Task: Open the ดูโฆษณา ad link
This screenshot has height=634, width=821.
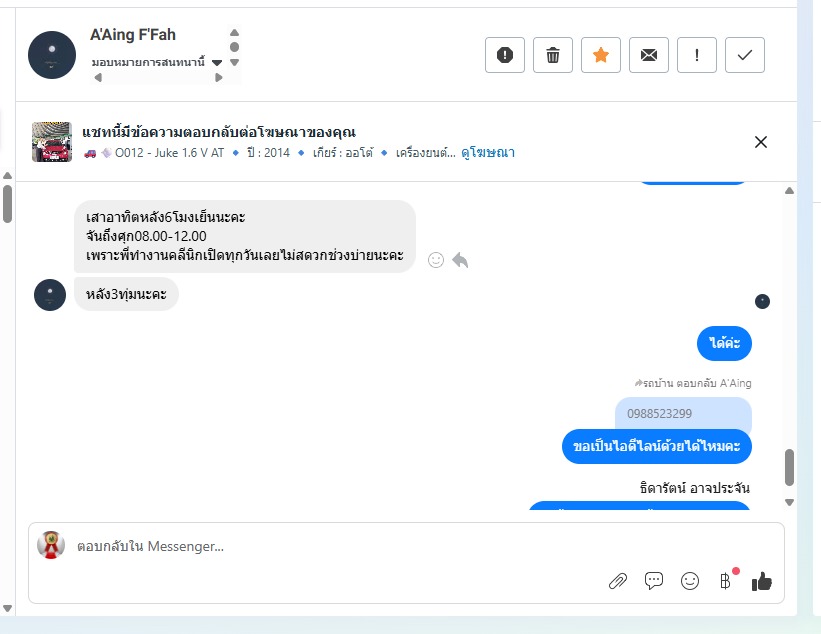Action: click(489, 153)
